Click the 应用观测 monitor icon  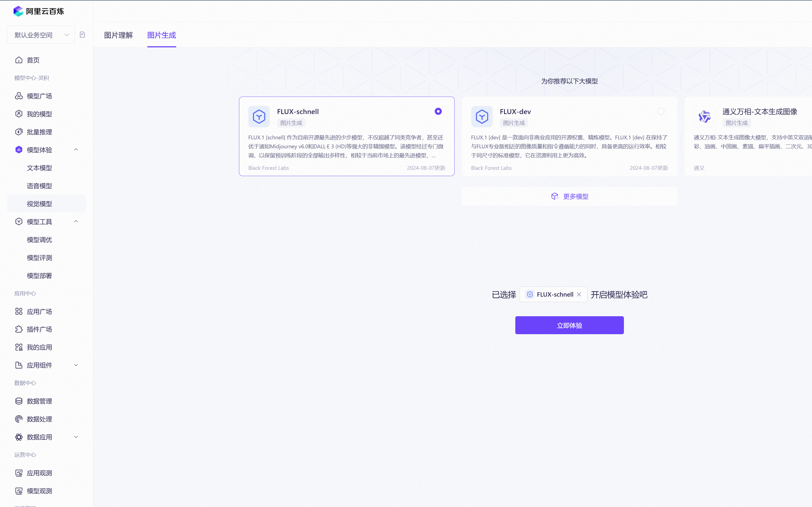tap(19, 473)
